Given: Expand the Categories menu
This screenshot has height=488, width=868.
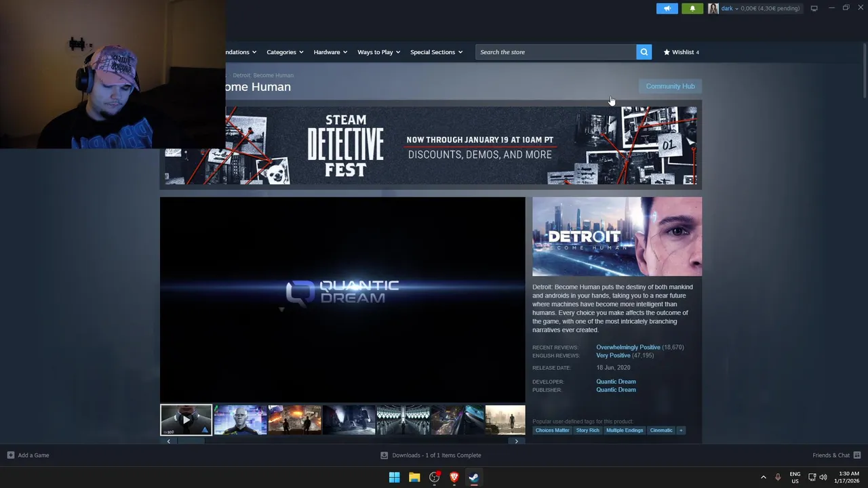Looking at the screenshot, I should pos(285,52).
